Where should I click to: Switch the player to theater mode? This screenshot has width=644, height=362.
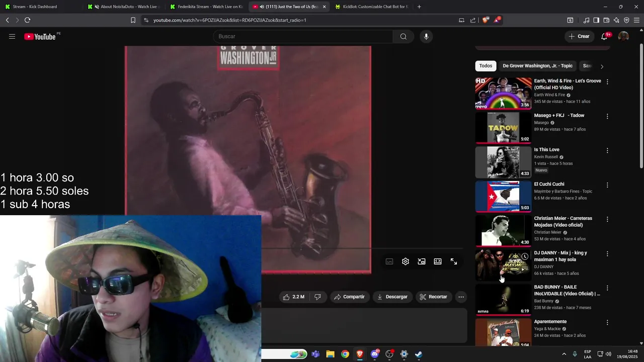click(x=438, y=261)
